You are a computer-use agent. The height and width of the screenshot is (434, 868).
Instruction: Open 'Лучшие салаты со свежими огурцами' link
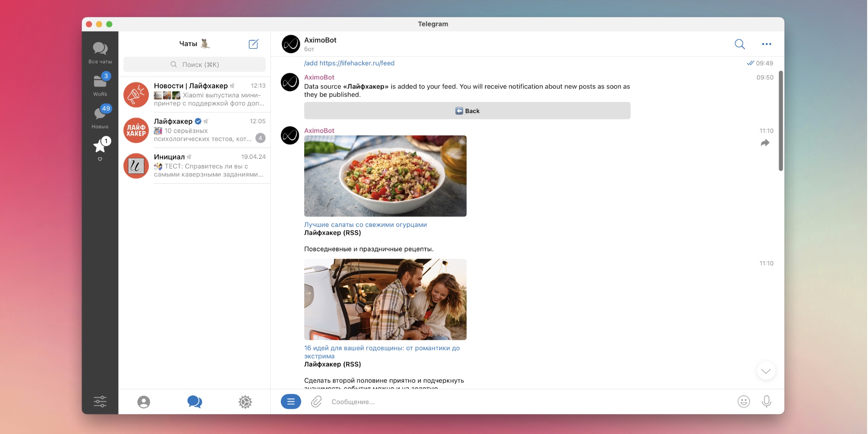(x=365, y=225)
